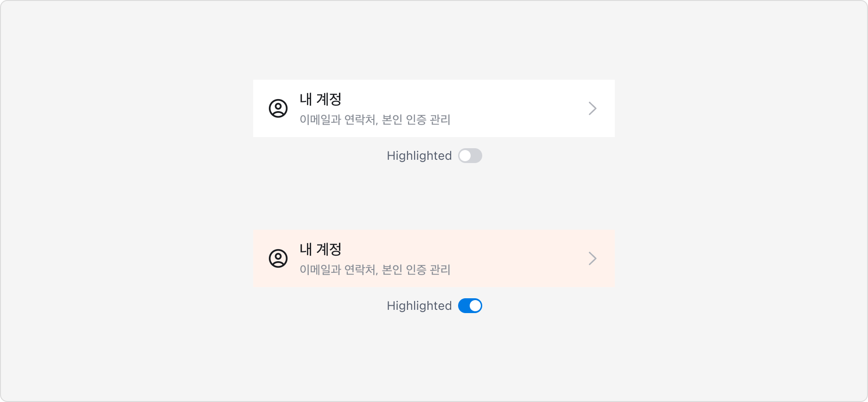Screen dimensions: 868x402
Task: Click the chevron on the highlighted 내 계정 row
Action: (x=593, y=258)
